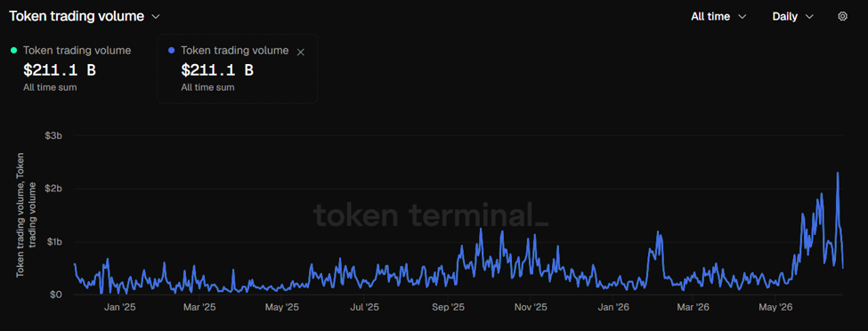Click the highest volume peak on the chart line
This screenshot has width=868, height=331.
(838, 173)
